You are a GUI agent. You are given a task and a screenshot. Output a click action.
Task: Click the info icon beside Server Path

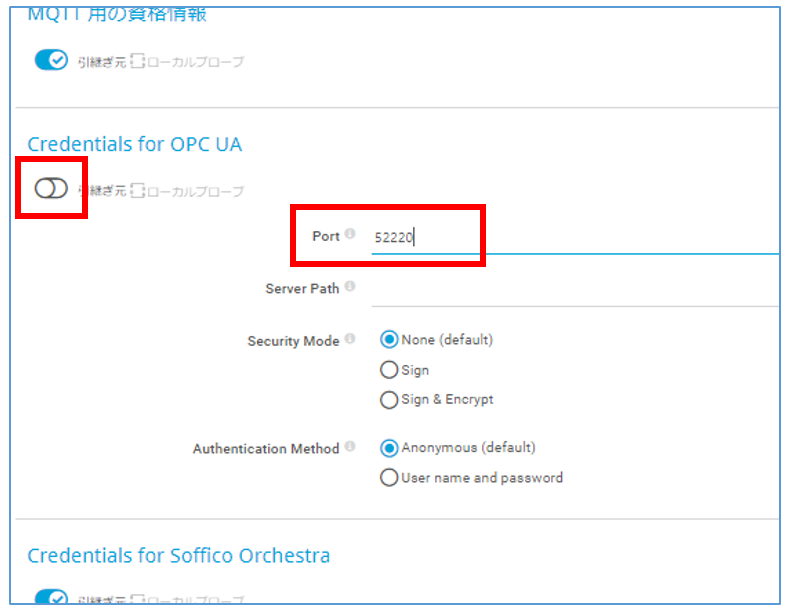tap(350, 287)
